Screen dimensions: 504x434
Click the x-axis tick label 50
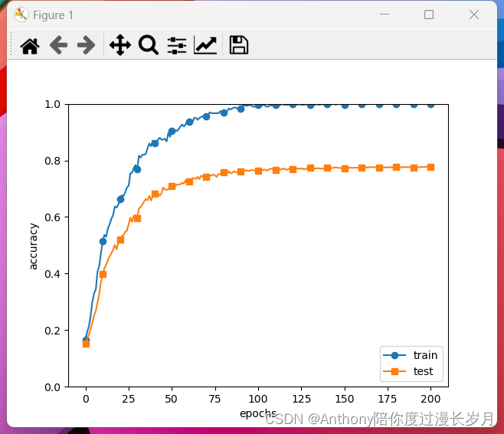click(171, 399)
